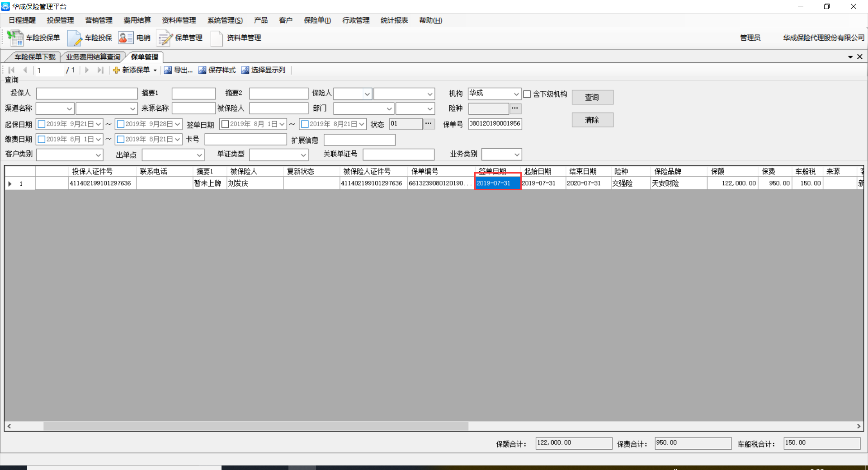This screenshot has height=470, width=868.
Task: Click the 导出 export icon
Action: coord(168,70)
